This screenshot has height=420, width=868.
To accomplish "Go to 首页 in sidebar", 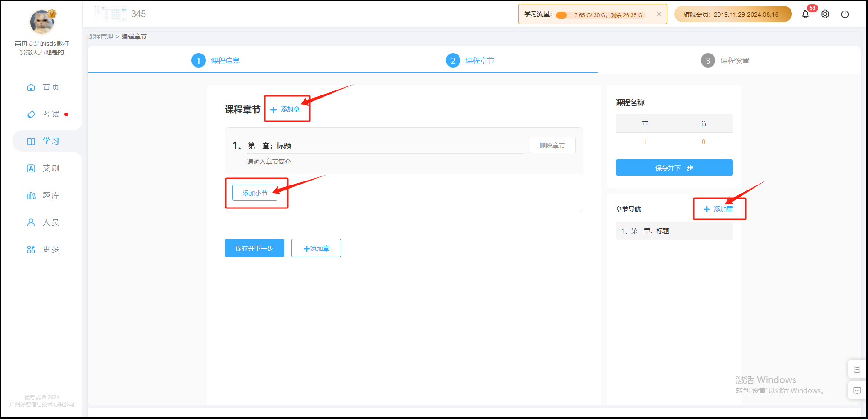I will [x=43, y=87].
